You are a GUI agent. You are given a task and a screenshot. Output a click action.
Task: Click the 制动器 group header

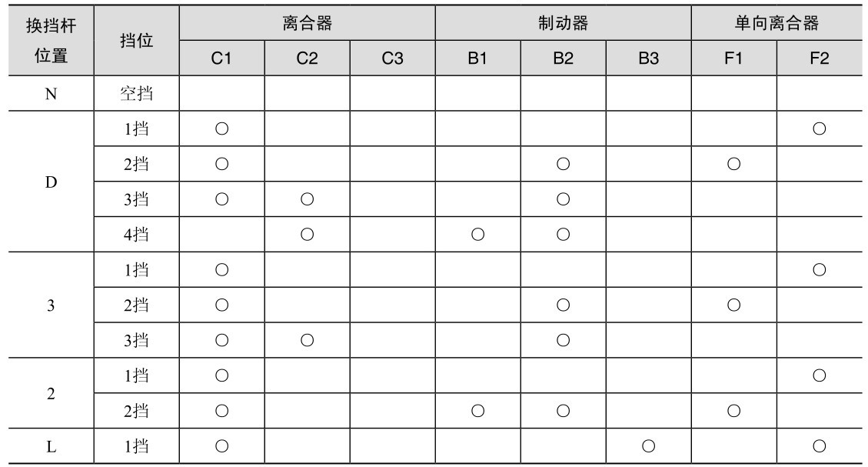click(563, 24)
